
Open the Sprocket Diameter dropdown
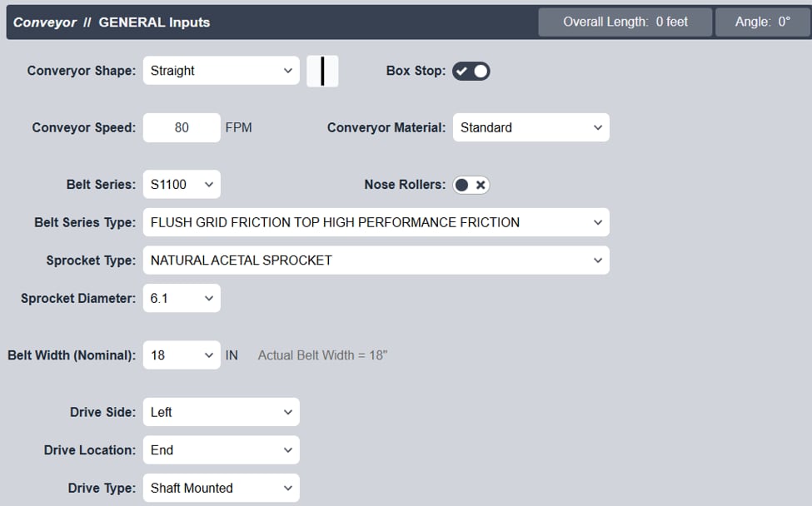[x=182, y=298]
